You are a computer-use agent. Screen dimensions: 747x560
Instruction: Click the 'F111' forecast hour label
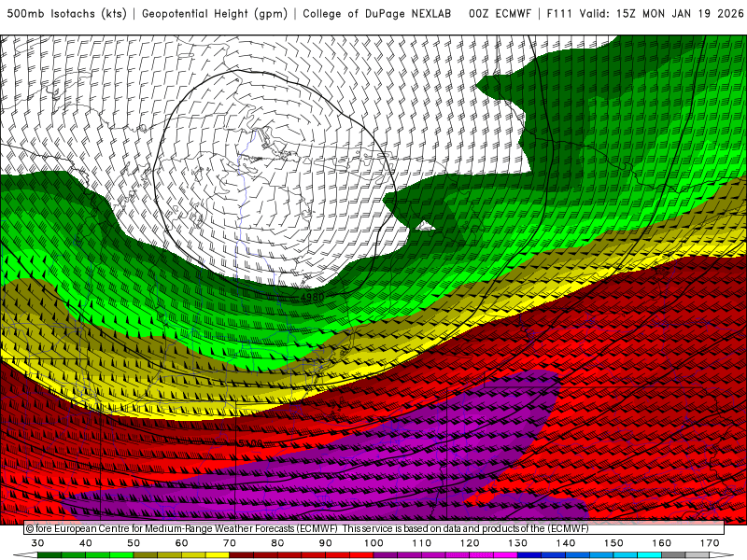tap(558, 14)
